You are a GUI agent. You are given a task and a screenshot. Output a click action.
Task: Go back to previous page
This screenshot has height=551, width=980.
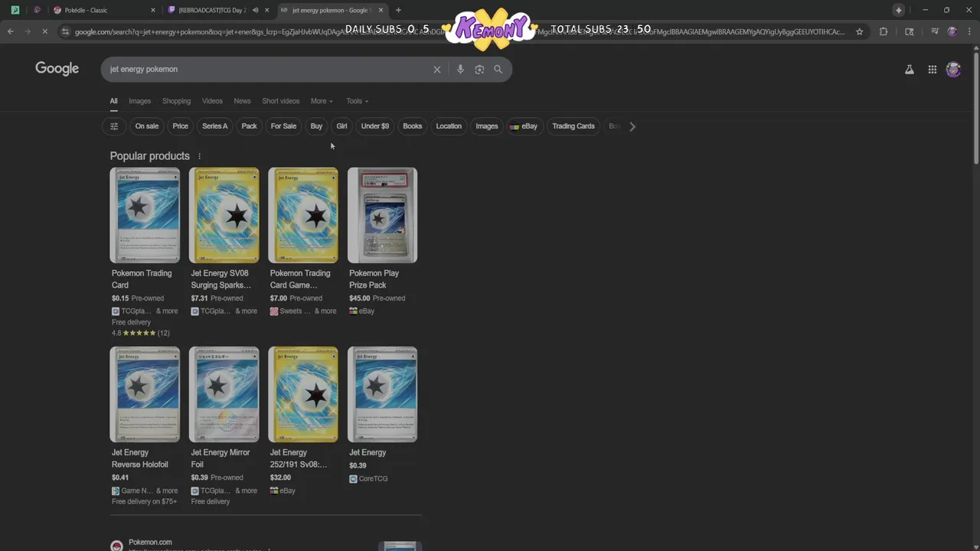[x=10, y=31]
